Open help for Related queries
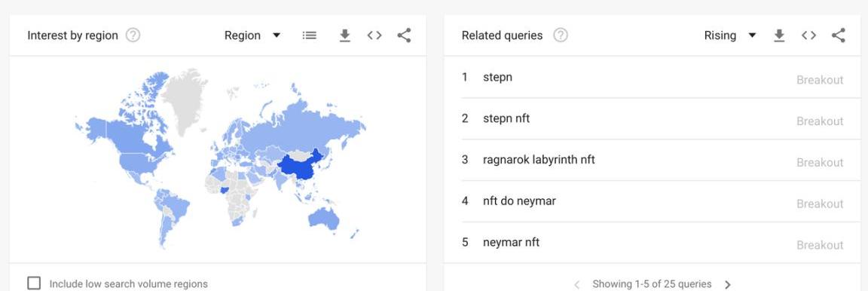The image size is (868, 291). [561, 35]
